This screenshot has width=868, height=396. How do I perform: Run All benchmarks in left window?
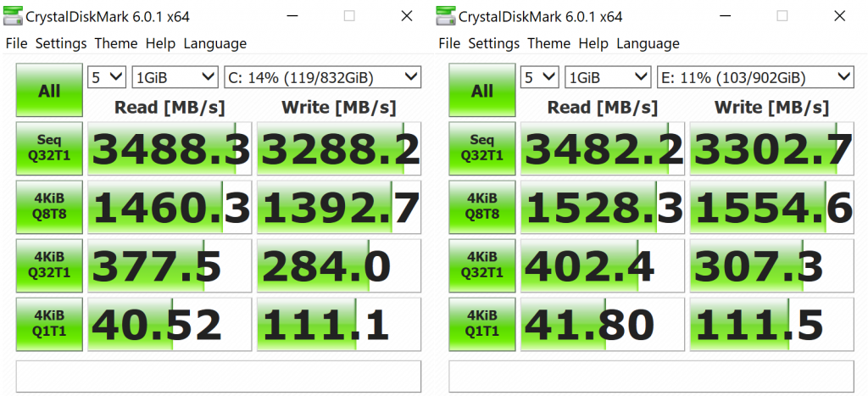(49, 90)
